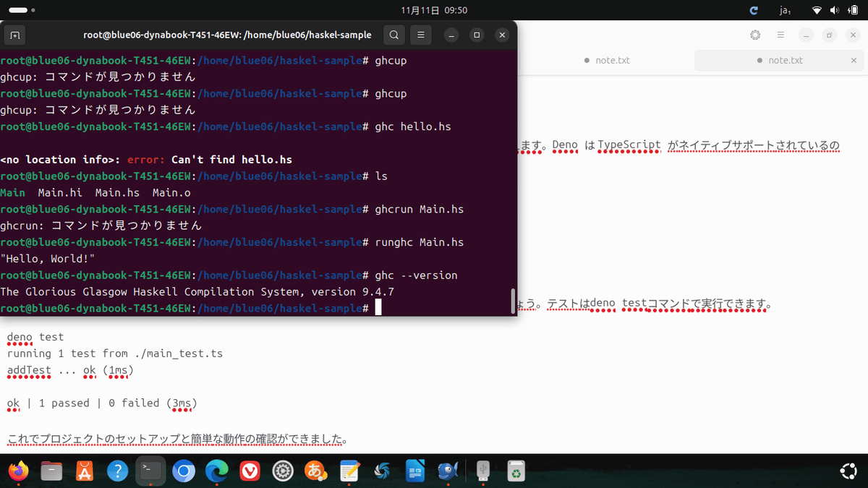
Task: Launch the Bluefish editor from the dock
Action: click(448, 471)
